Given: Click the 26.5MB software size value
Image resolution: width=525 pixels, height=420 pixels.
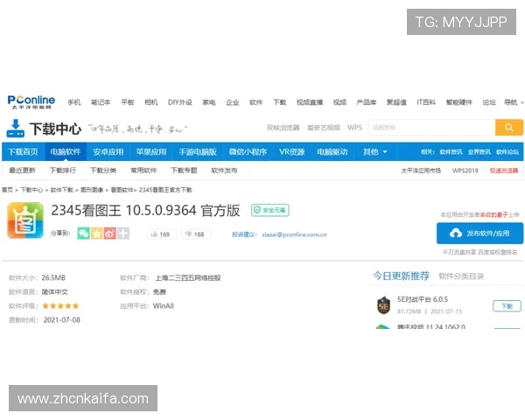Looking at the screenshot, I should pyautogui.click(x=53, y=278).
